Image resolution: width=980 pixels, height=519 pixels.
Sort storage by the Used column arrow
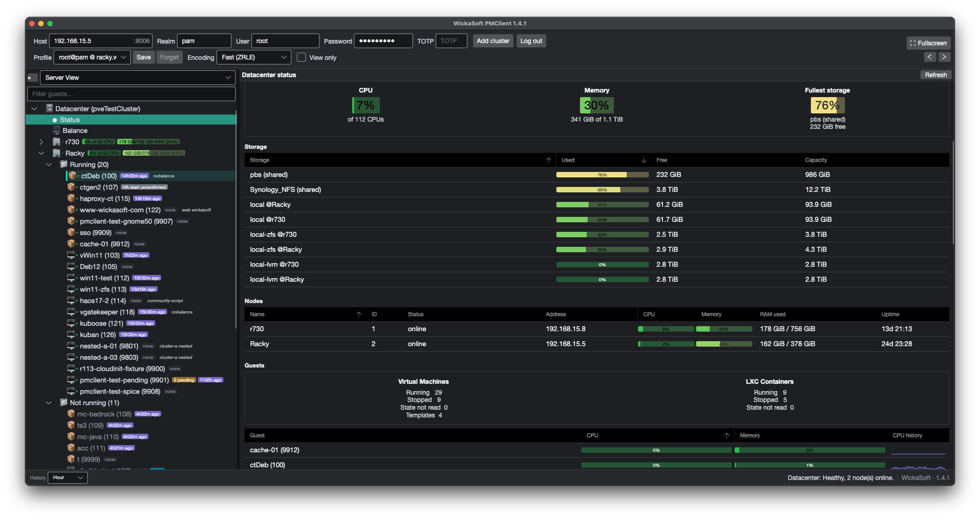643,160
